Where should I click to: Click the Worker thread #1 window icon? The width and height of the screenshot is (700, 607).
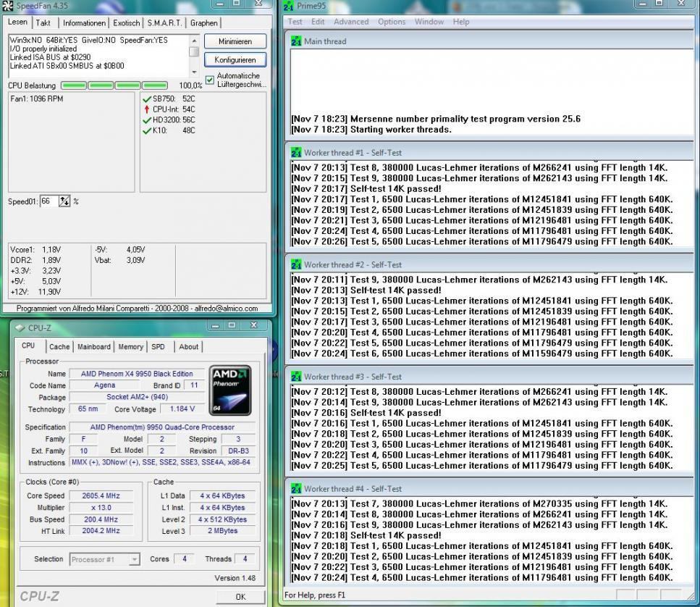click(x=296, y=152)
